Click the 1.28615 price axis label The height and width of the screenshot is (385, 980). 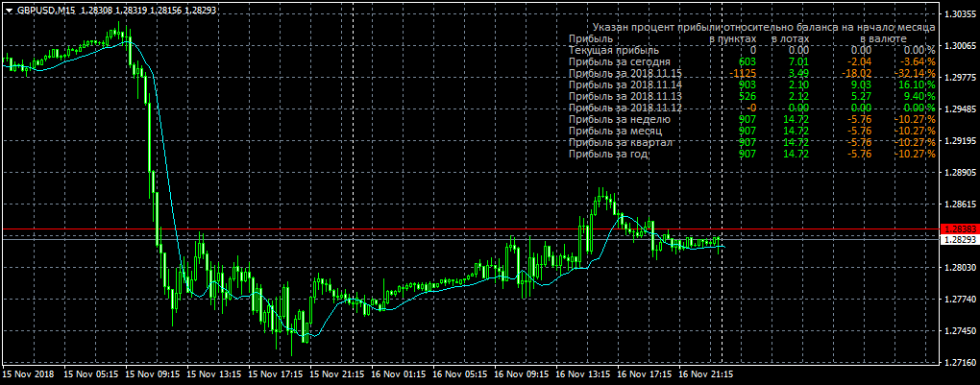coord(960,205)
